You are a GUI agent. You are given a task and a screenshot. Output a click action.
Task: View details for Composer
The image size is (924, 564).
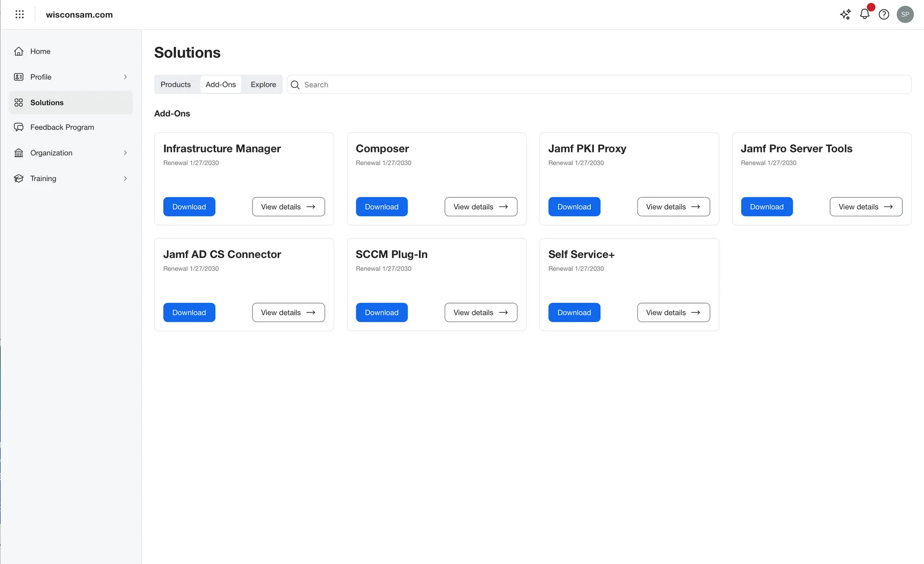[481, 207]
